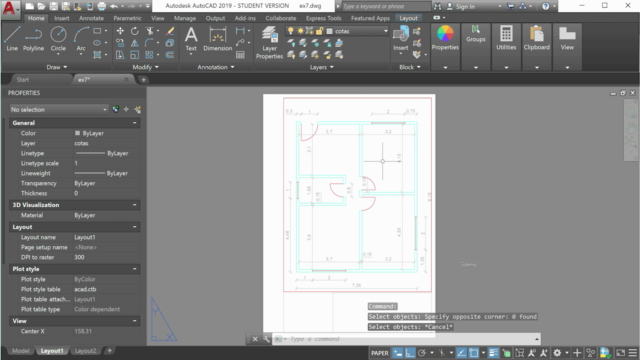
Task: Select the Line draw tool
Action: pyautogui.click(x=12, y=39)
